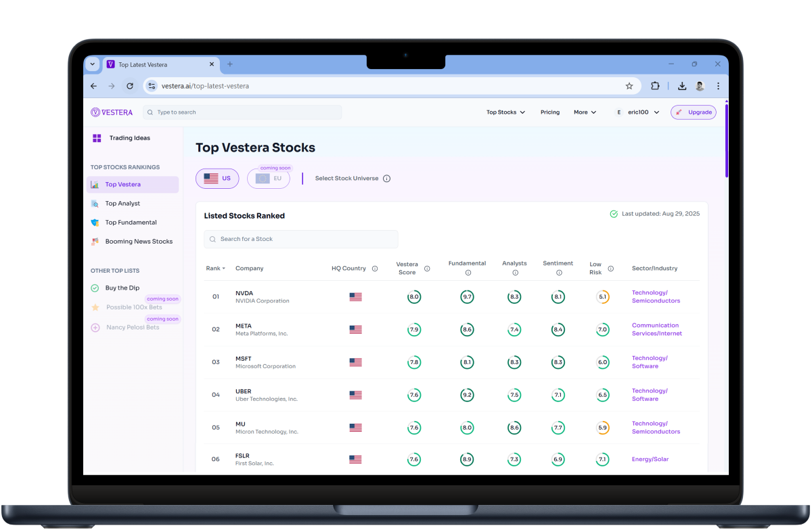Select First Solar, Inc. name
Screen dimensions: 812x530
(254, 464)
